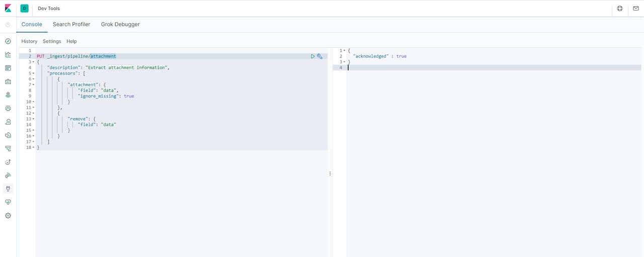Open the Settings menu
Viewport: 644px width, 257px height.
[x=52, y=41]
